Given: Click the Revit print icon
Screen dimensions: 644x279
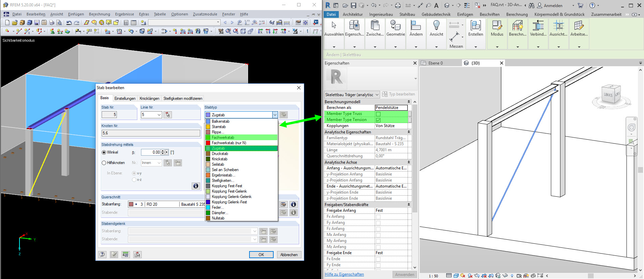Looking at the screenshot, I should coord(398,5).
